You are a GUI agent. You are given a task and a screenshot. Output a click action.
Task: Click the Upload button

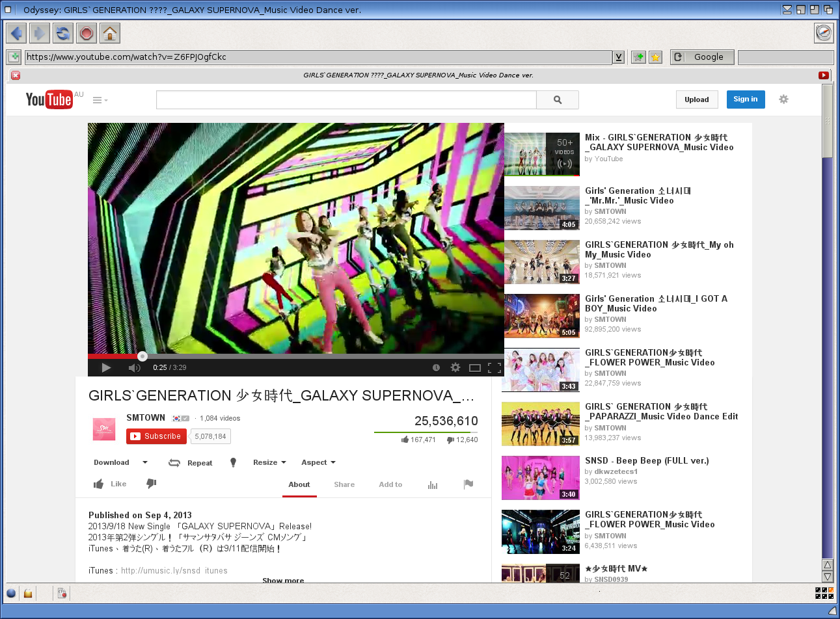[x=697, y=99]
